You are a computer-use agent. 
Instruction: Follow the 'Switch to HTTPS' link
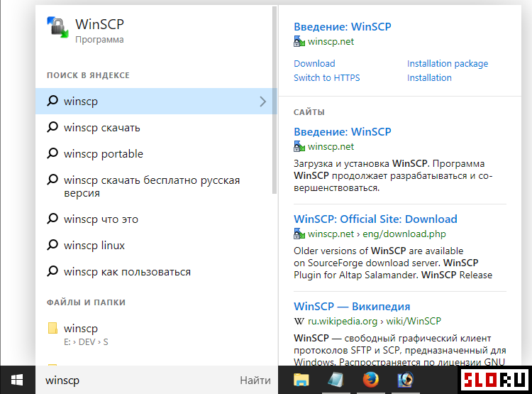coord(327,78)
